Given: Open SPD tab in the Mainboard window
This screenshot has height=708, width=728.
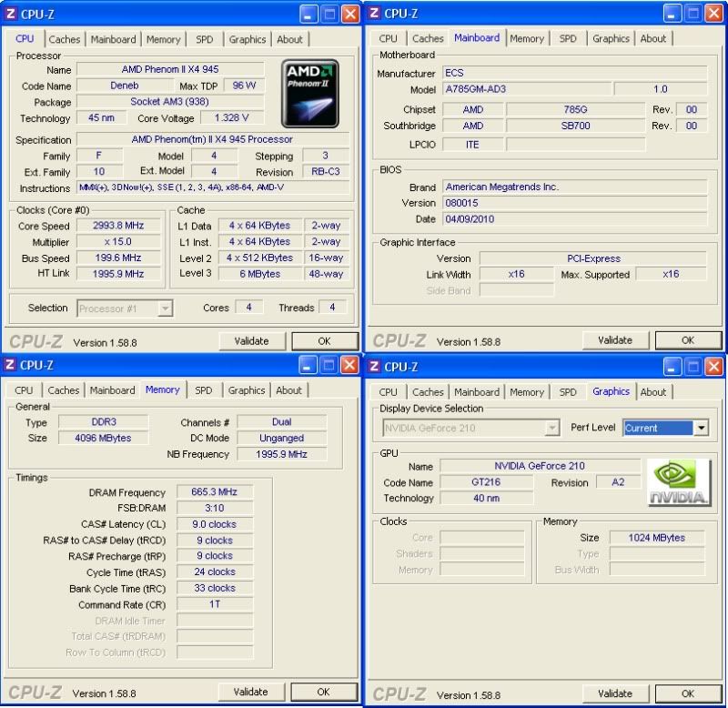Looking at the screenshot, I should point(568,38).
